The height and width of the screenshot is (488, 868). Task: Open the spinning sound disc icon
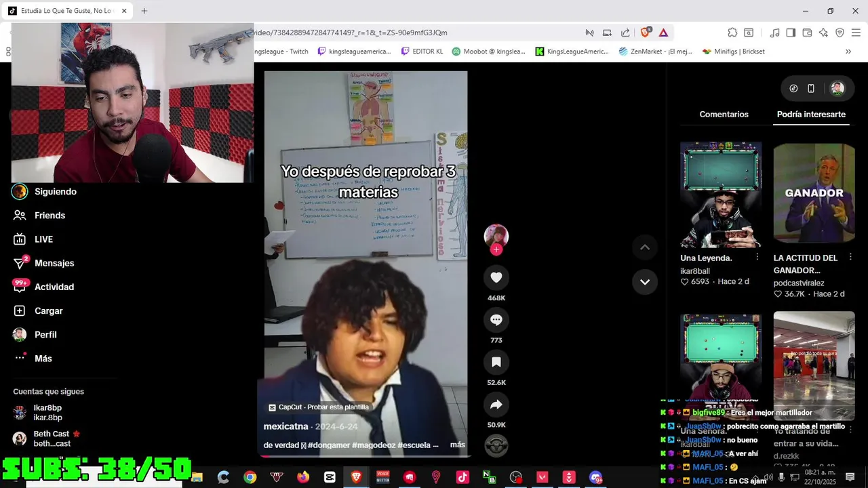[x=496, y=445]
